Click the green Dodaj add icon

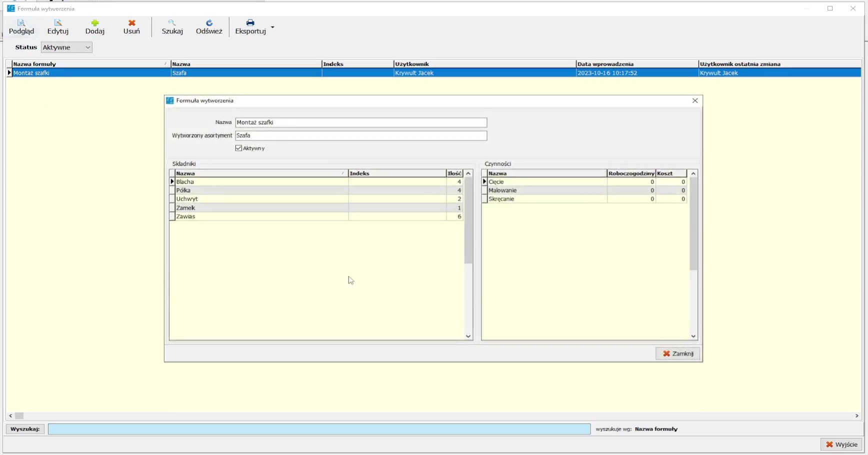94,23
